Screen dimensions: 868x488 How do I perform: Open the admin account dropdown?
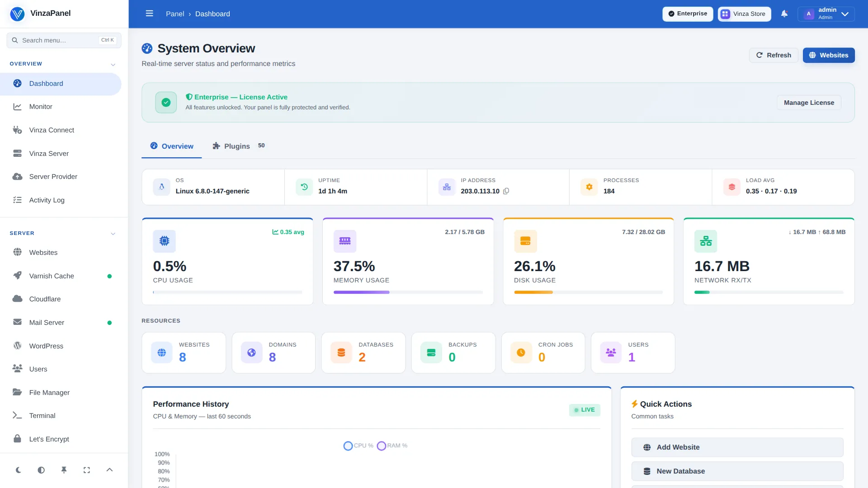[826, 14]
